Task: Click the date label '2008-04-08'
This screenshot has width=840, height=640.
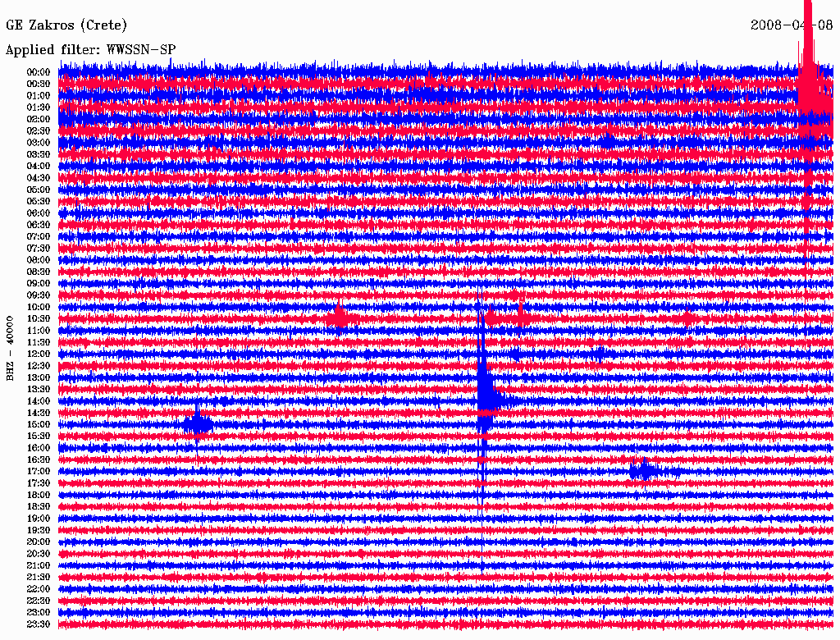Action: 792,25
